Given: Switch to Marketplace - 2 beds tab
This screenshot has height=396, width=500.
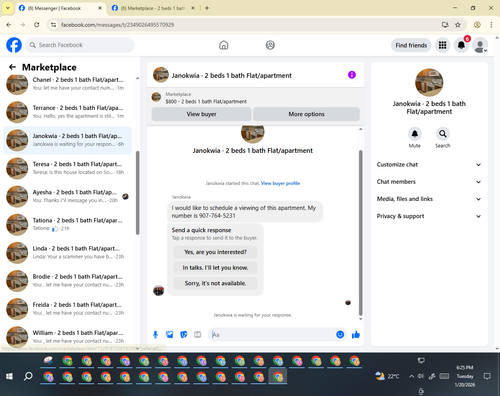Looking at the screenshot, I should (x=154, y=8).
